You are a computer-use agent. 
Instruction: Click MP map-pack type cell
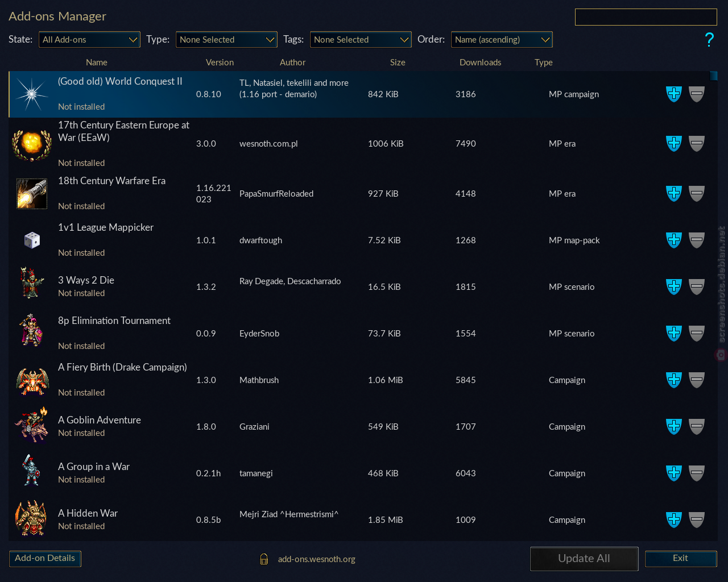tap(574, 240)
